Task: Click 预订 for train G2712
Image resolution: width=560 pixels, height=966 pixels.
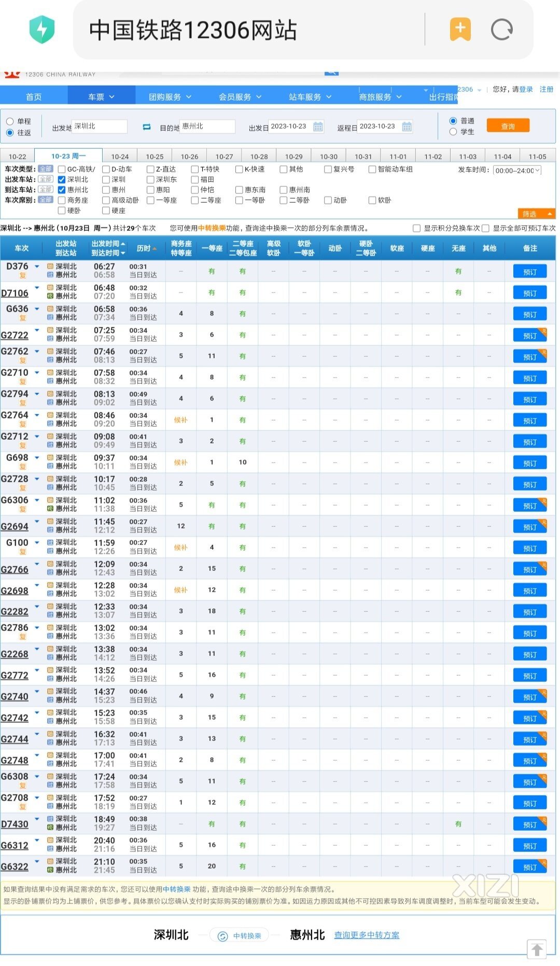Action: pos(530,442)
